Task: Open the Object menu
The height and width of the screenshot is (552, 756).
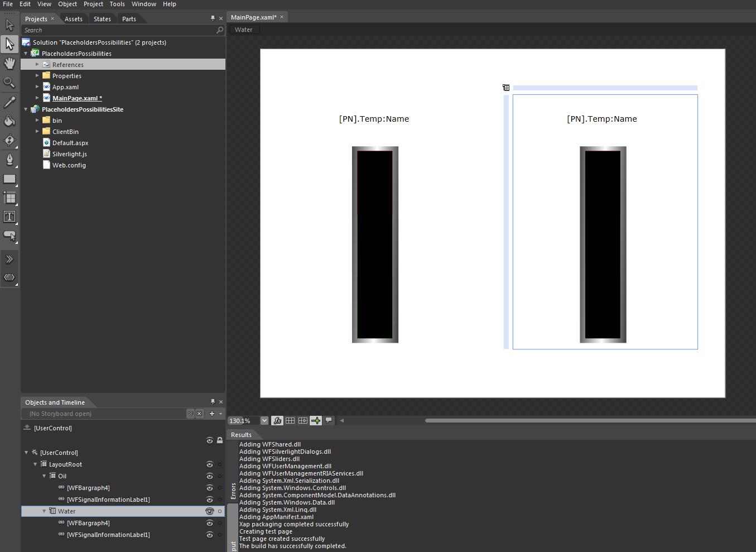Action: click(x=68, y=4)
